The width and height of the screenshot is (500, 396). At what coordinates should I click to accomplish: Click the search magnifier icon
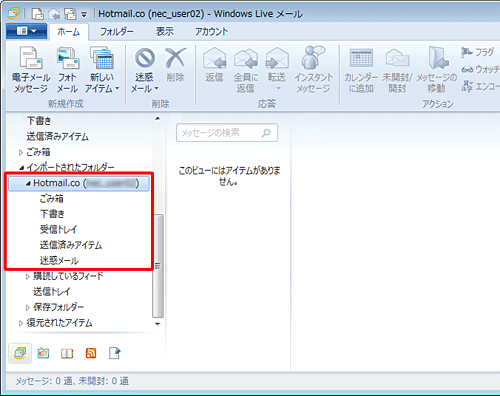pos(266,133)
